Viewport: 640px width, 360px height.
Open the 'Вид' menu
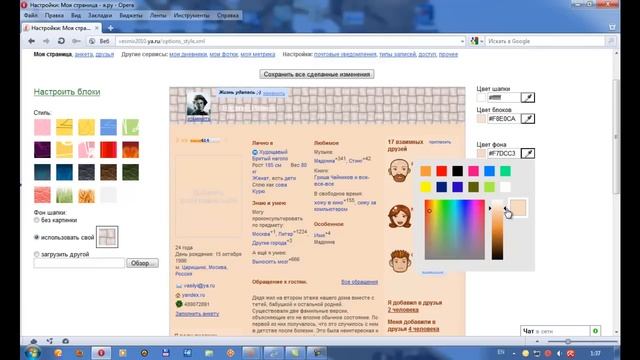(76, 15)
